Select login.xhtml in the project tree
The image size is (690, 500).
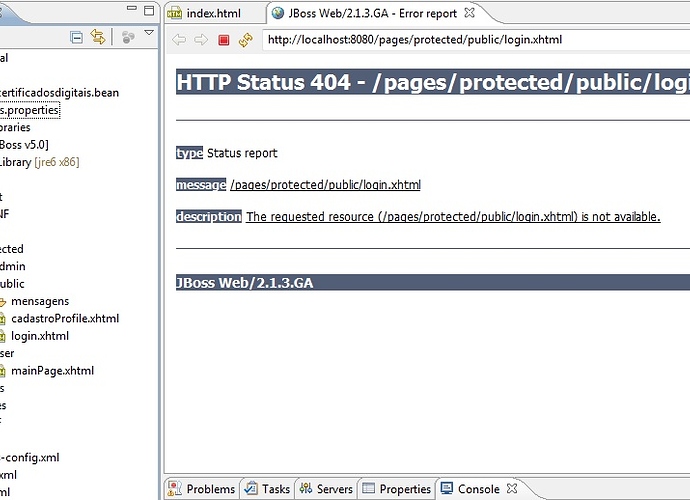pyautogui.click(x=40, y=336)
